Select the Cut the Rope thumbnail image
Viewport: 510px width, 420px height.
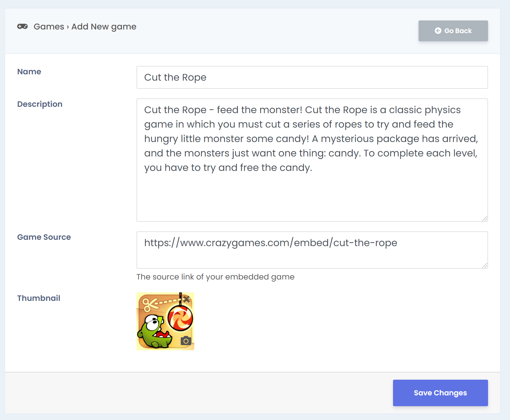click(x=165, y=321)
